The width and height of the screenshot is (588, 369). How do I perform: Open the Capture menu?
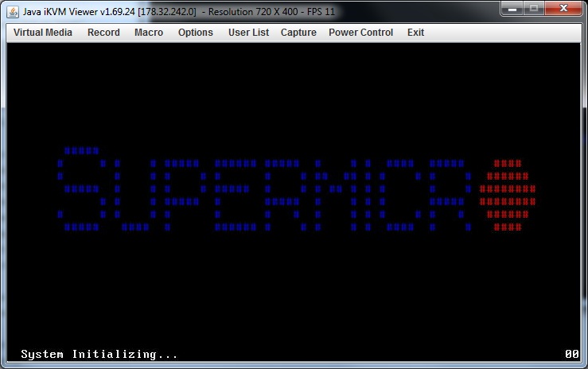(x=298, y=33)
